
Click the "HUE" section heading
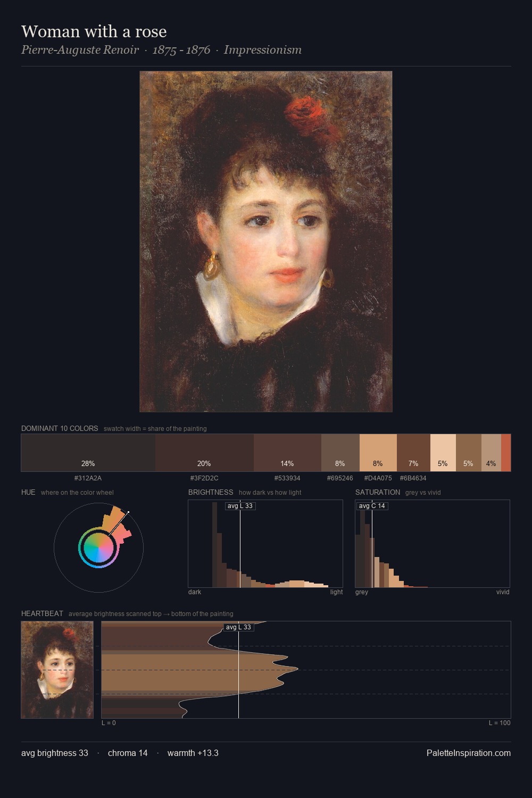28,492
